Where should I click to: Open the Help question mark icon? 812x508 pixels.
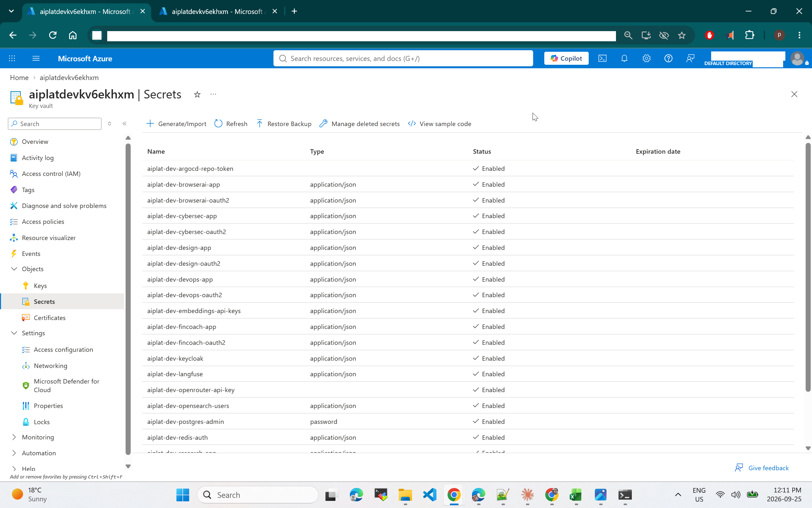point(668,58)
